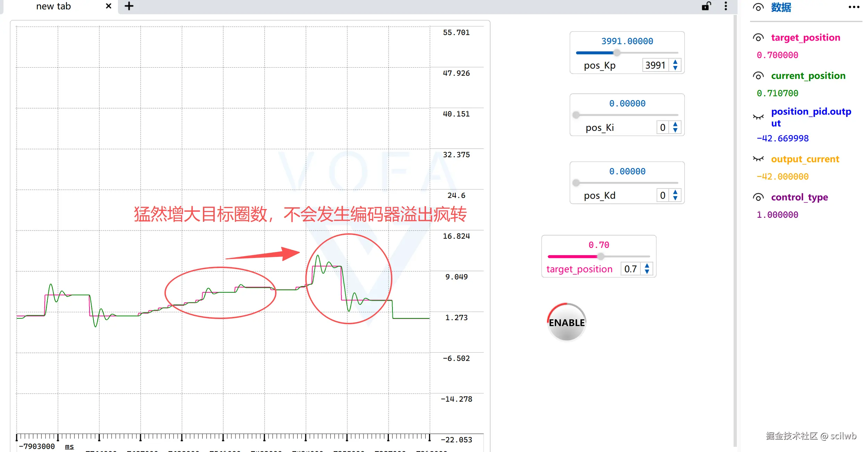Click the unlock padlock icon
The image size is (868, 452).
tap(706, 6)
